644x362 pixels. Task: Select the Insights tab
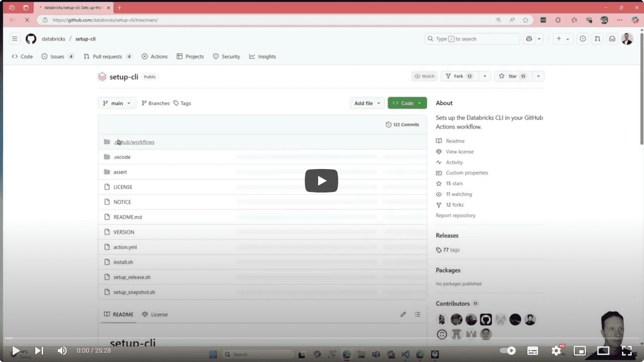262,56
